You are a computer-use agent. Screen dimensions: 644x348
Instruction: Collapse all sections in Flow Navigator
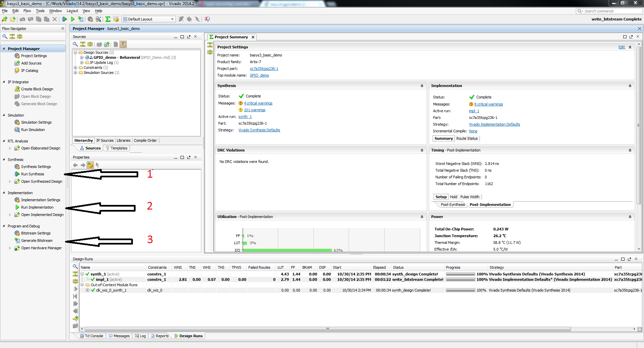(x=12, y=36)
